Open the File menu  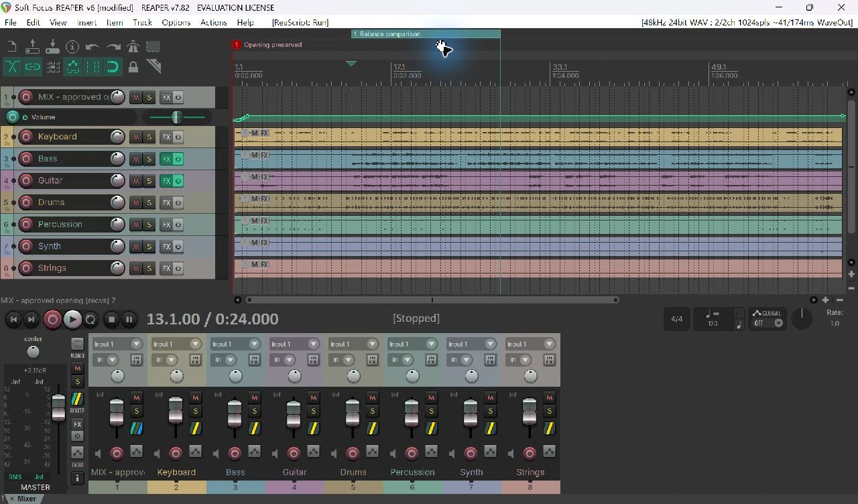[11, 22]
